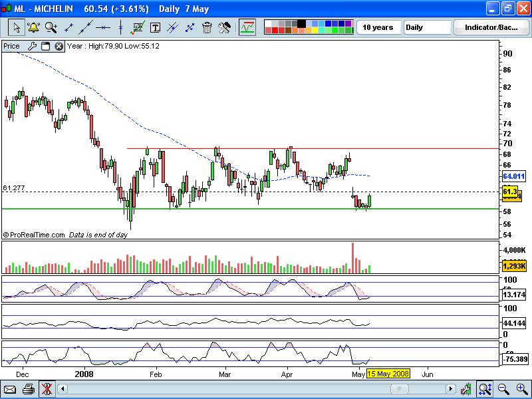Click the ProRealTime.com copyright text
532x399 pixels.
point(34,235)
